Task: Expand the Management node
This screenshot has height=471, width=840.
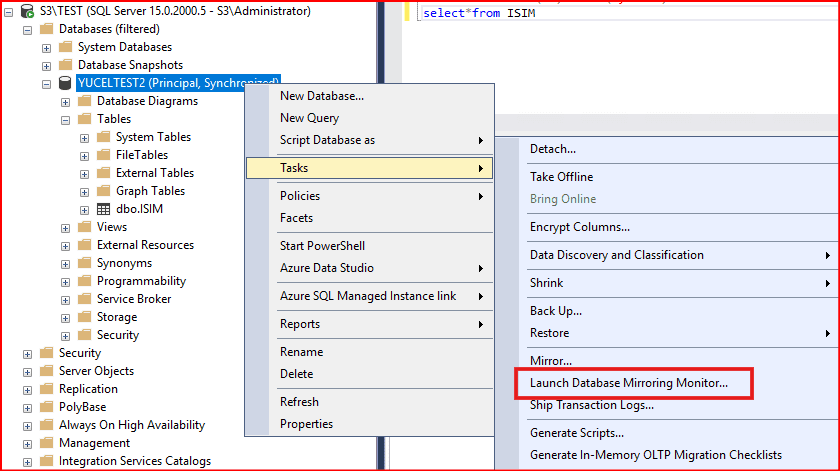Action: pyautogui.click(x=28, y=443)
